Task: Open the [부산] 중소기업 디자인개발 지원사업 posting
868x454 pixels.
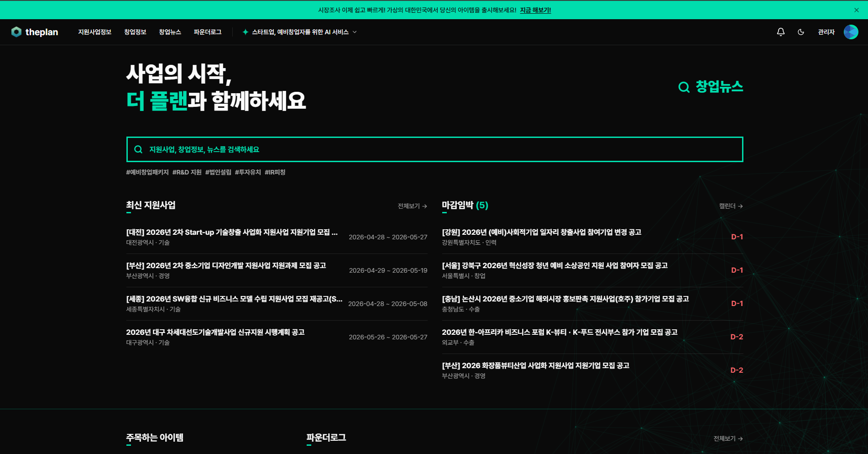Action: point(226,265)
